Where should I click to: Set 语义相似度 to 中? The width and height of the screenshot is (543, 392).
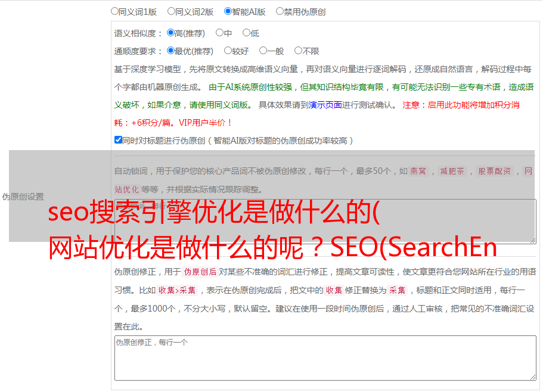pos(219,33)
